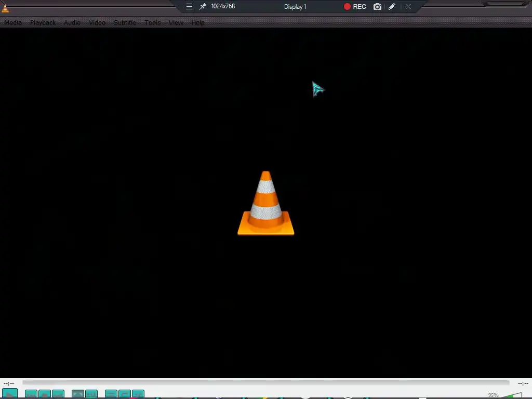Skip to next media
The width and height of the screenshot is (532, 399).
[x=58, y=394]
